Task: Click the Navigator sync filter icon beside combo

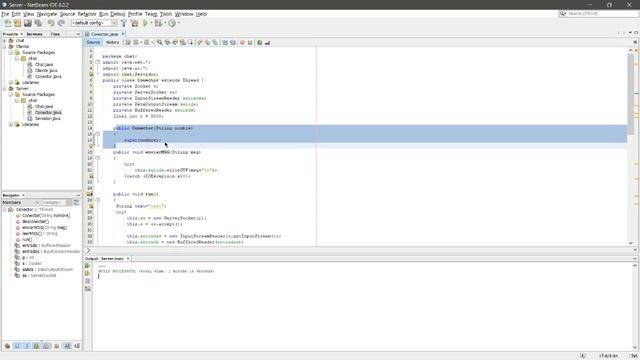Action: click(76, 202)
